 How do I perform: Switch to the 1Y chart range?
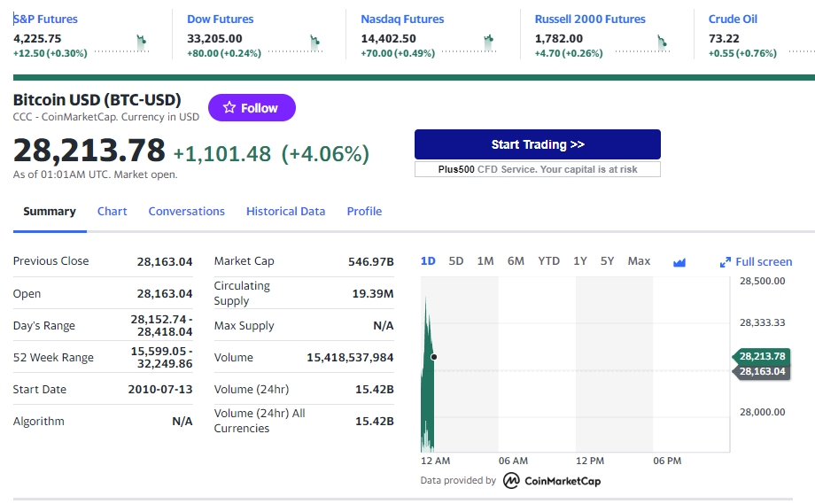(x=580, y=260)
